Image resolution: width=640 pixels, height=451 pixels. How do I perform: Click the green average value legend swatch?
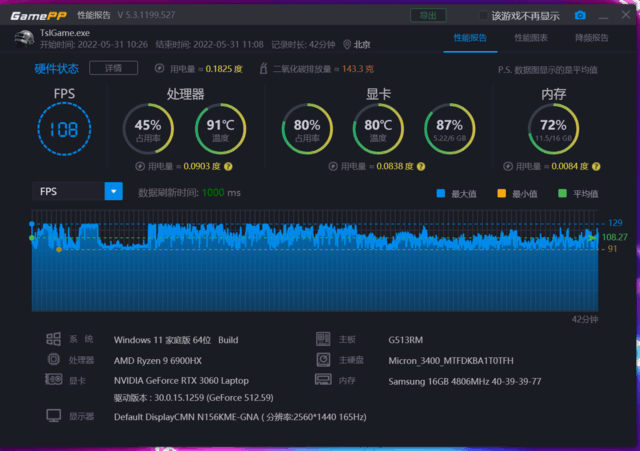(x=562, y=193)
